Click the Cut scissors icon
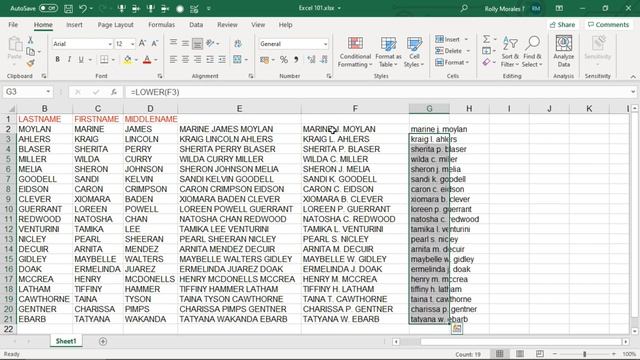This screenshot has height=360, width=640. pos(31,40)
